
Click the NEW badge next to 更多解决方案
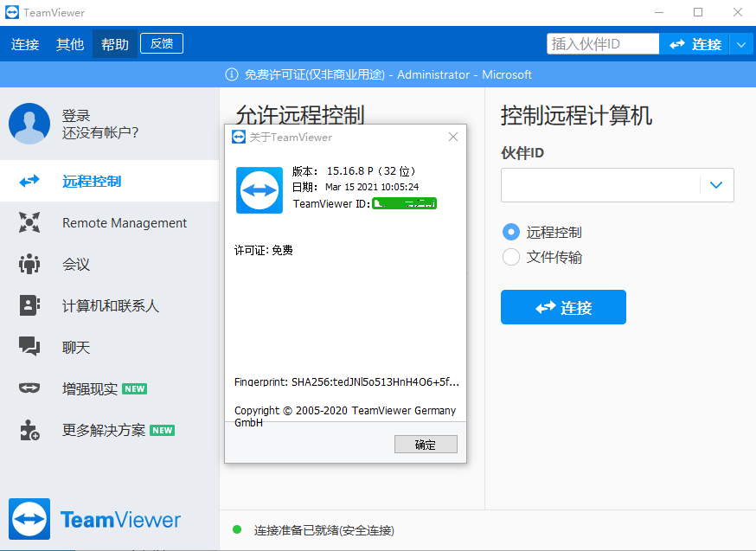162,430
